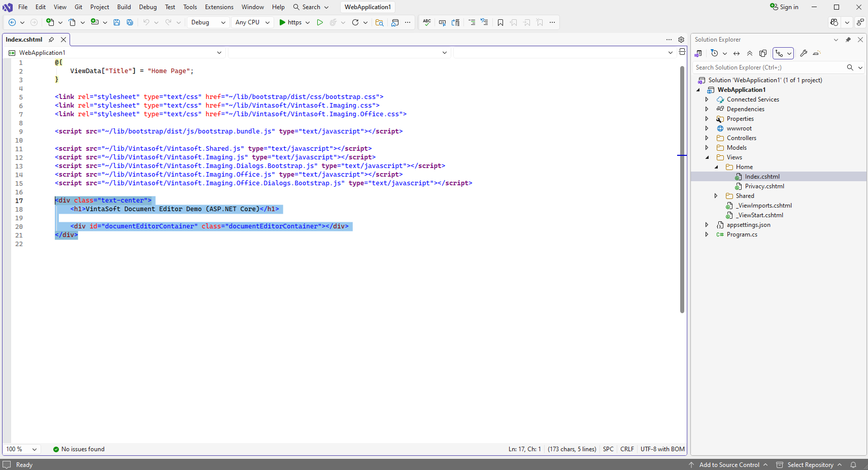This screenshot has height=470, width=868.
Task: Start Without Debugging using the outlined play icon
Action: 320,22
